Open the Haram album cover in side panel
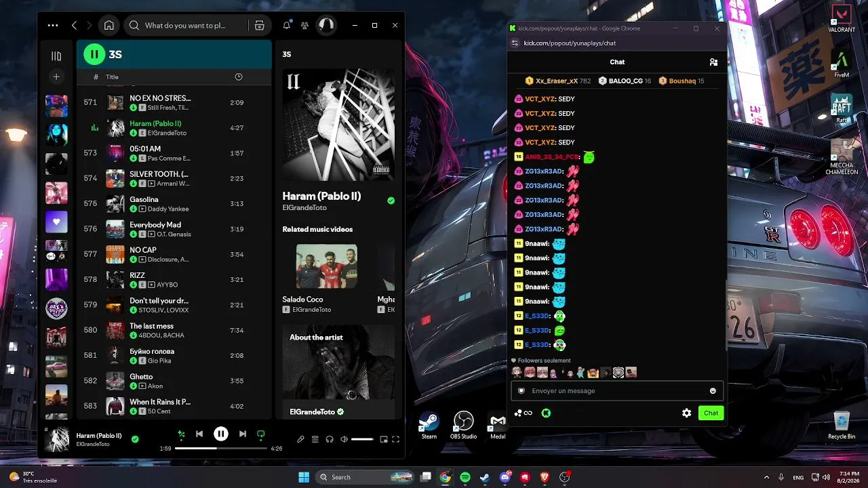The width and height of the screenshot is (868, 488). click(338, 124)
